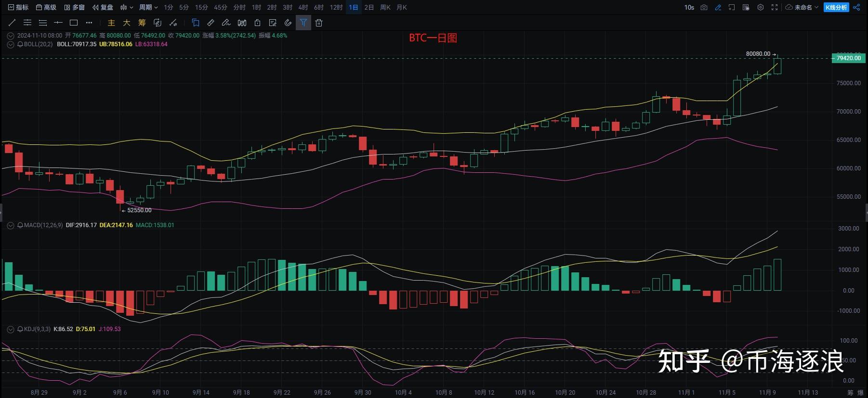Image resolution: width=868 pixels, height=398 pixels.
Task: Expand the 未命名 layout dropdown
Action: coord(802,7)
